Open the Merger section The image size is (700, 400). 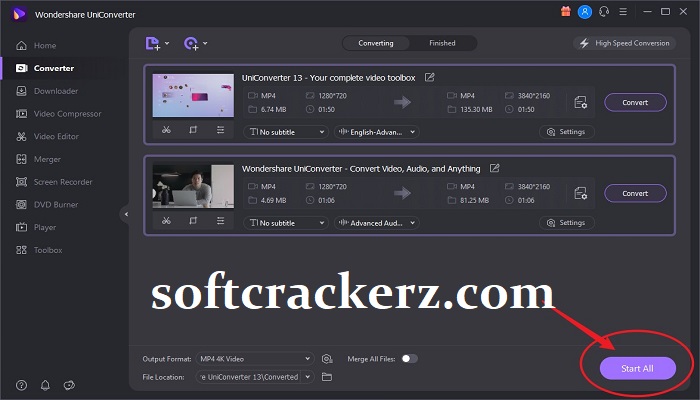click(38, 159)
